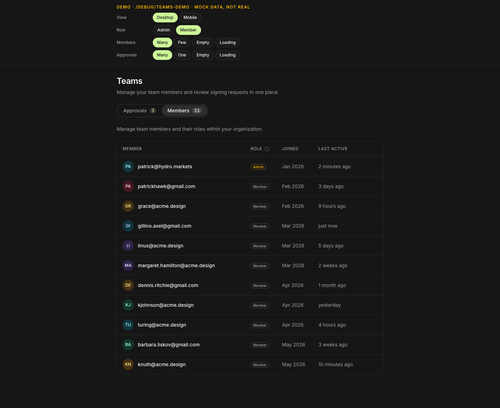Click the Members count badge 11
Viewport: 500px width, 408px height.
pos(197,111)
